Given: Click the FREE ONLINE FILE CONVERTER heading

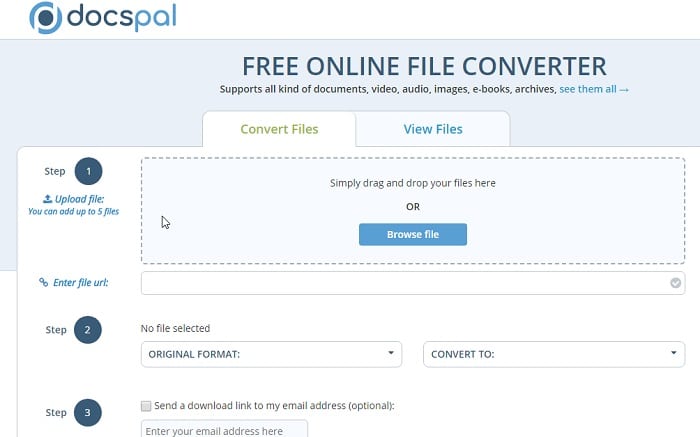Looking at the screenshot, I should tap(424, 66).
